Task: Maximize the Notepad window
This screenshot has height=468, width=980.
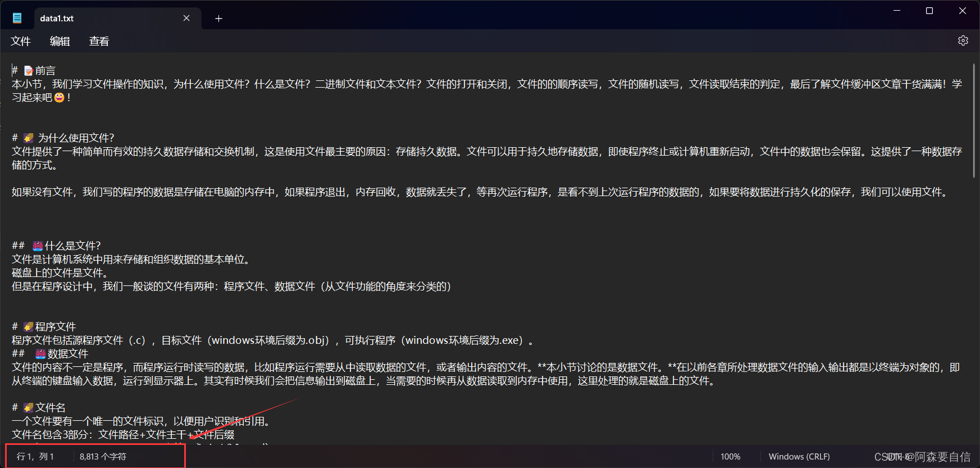Action: click(929, 11)
